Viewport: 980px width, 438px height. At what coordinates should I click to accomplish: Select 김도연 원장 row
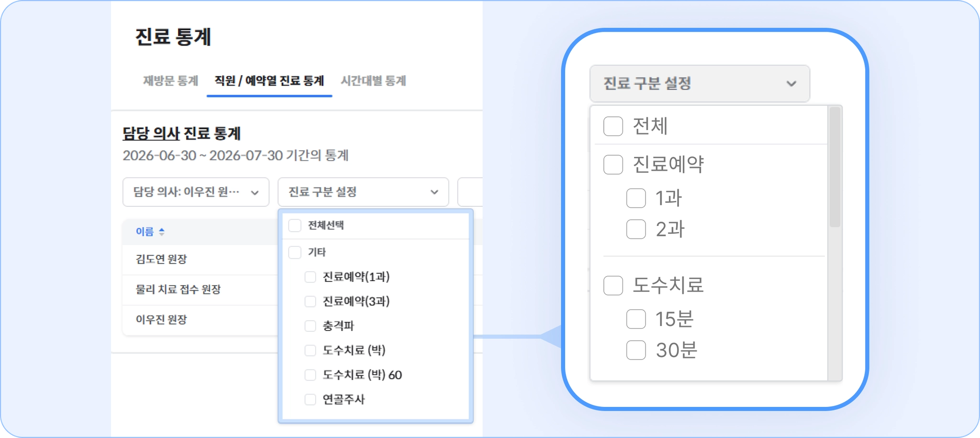point(200,259)
